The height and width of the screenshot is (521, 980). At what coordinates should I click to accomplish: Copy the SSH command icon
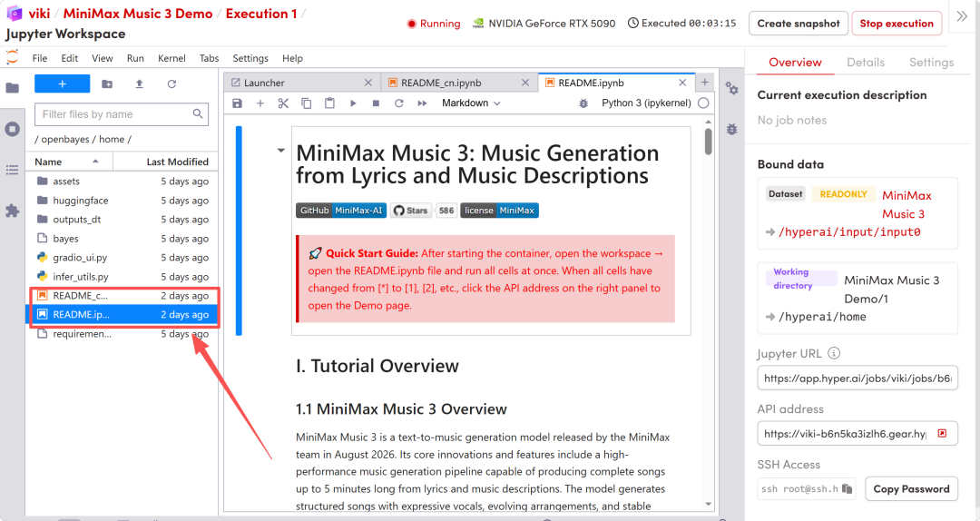click(847, 488)
